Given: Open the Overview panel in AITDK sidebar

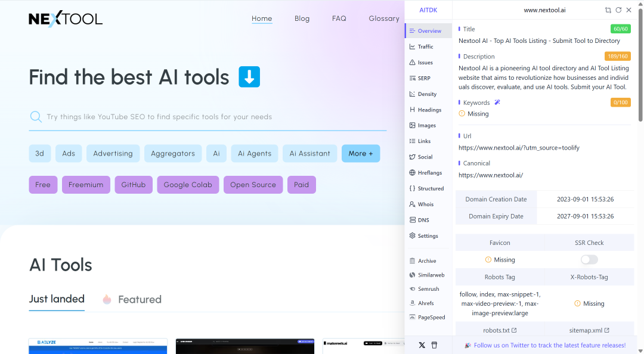Looking at the screenshot, I should click(x=428, y=31).
